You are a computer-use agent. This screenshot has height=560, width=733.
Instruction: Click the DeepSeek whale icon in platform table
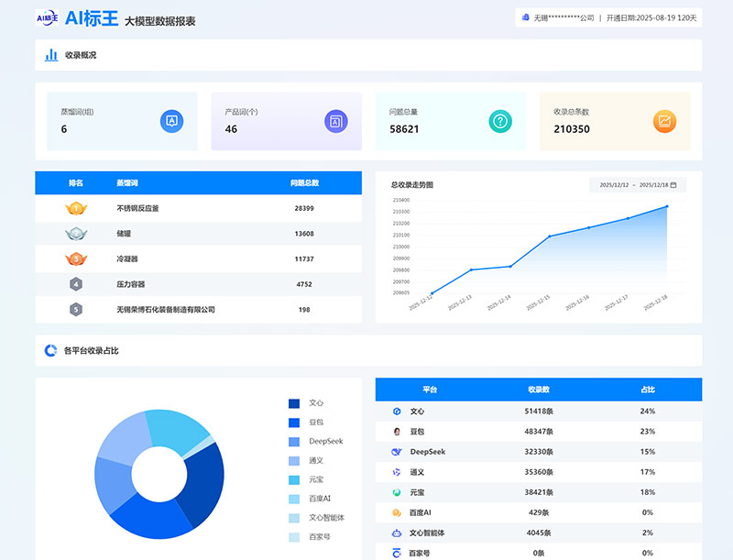397,452
